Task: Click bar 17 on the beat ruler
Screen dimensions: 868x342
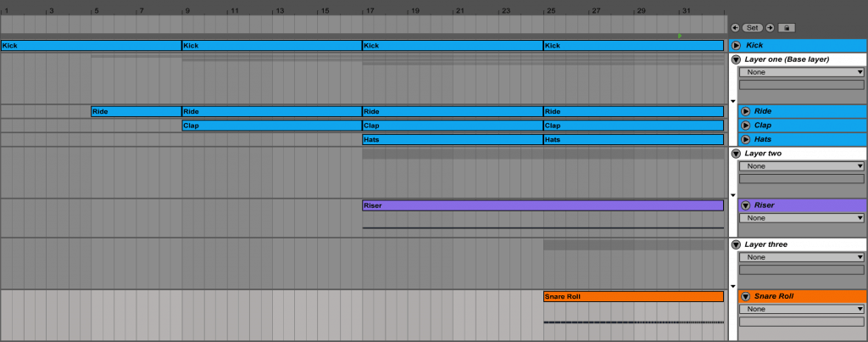Action: (x=370, y=10)
